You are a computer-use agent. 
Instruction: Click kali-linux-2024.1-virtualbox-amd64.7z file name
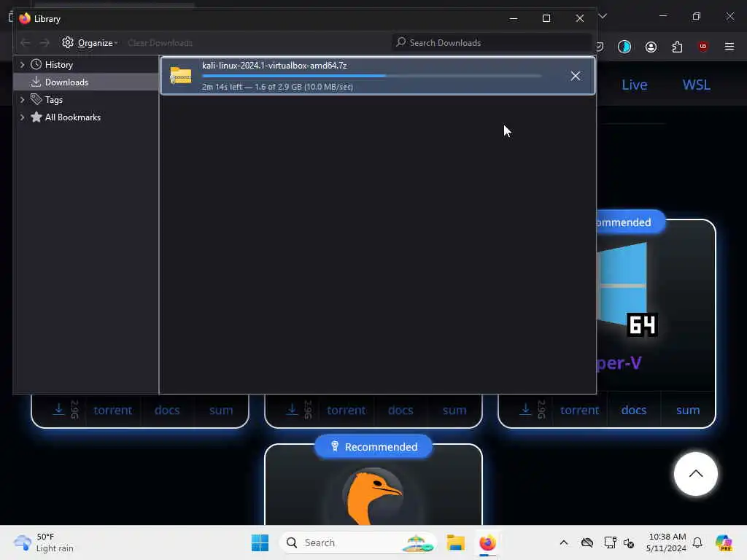[274, 66]
